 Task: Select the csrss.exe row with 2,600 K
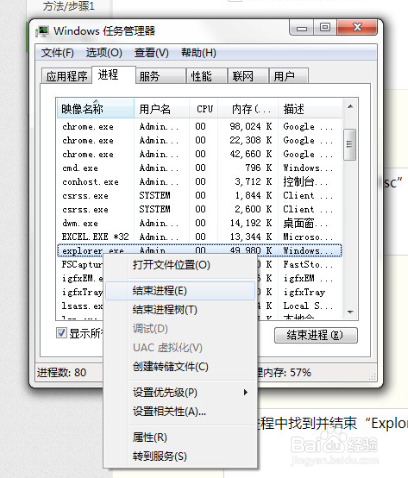click(199, 209)
